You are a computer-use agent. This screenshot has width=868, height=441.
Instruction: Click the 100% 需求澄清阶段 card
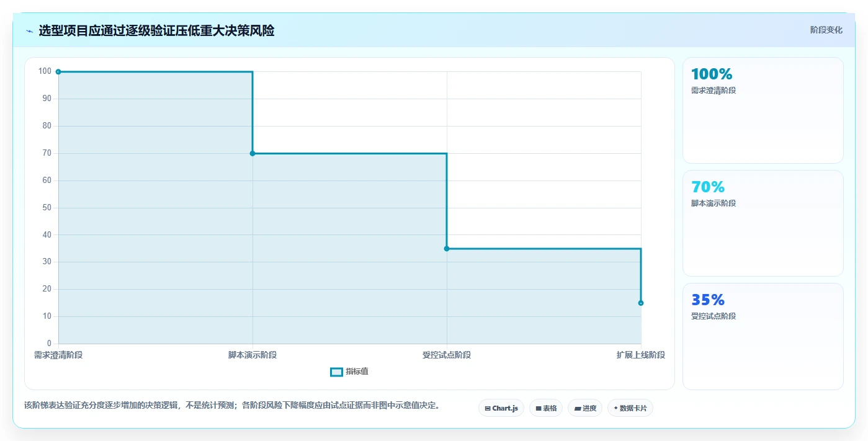click(763, 110)
